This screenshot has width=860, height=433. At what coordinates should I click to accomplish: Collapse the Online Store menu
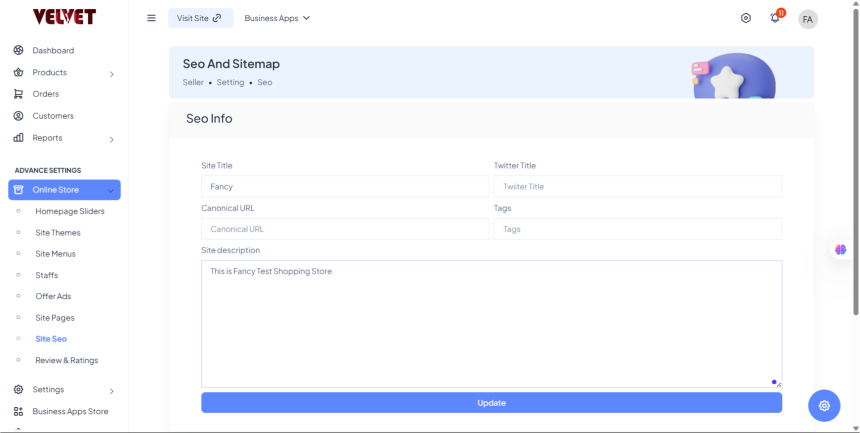(x=110, y=190)
